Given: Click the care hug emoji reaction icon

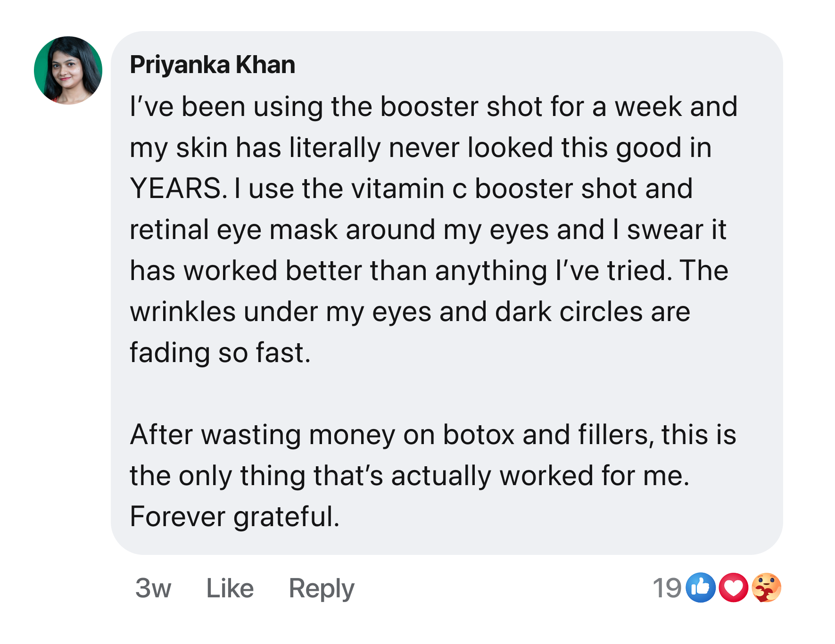Looking at the screenshot, I should click(766, 587).
